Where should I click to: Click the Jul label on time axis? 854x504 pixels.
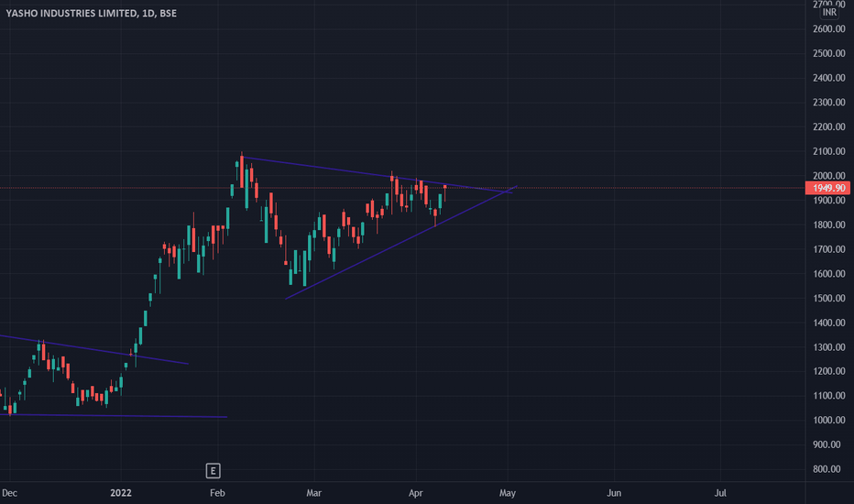pyautogui.click(x=720, y=493)
